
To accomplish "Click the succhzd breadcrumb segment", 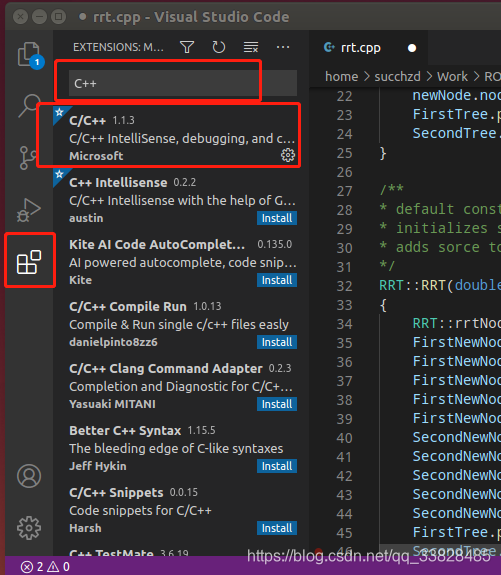I will tap(397, 77).
